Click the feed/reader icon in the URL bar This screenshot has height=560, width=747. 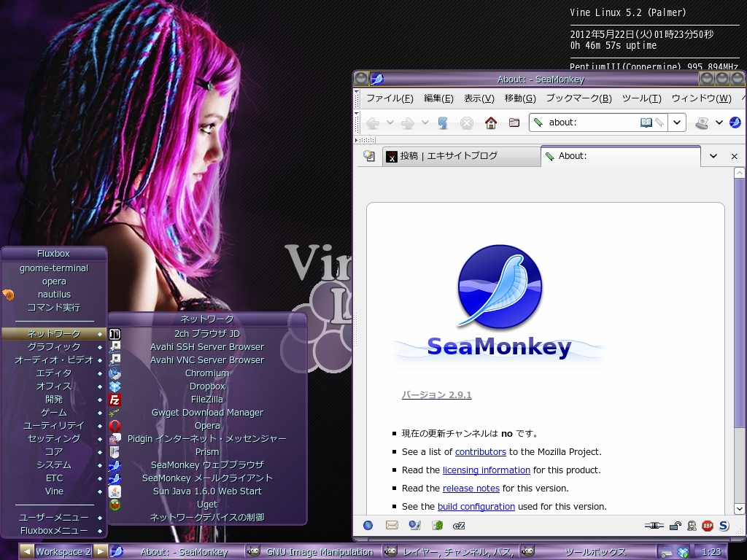coord(646,122)
